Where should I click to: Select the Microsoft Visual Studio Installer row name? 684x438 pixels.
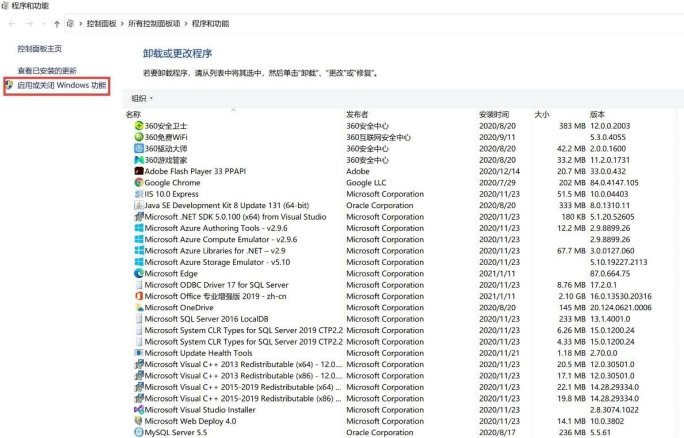pos(200,410)
